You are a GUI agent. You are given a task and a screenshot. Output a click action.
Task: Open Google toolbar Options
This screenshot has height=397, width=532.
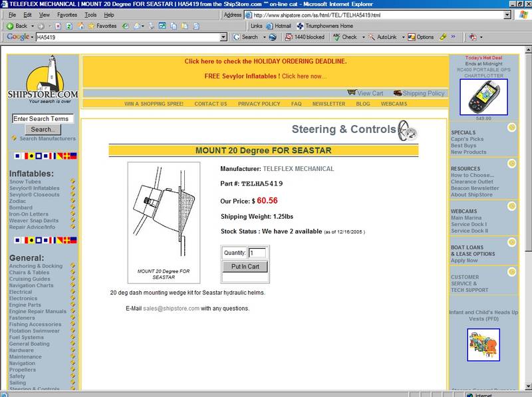pyautogui.click(x=421, y=37)
